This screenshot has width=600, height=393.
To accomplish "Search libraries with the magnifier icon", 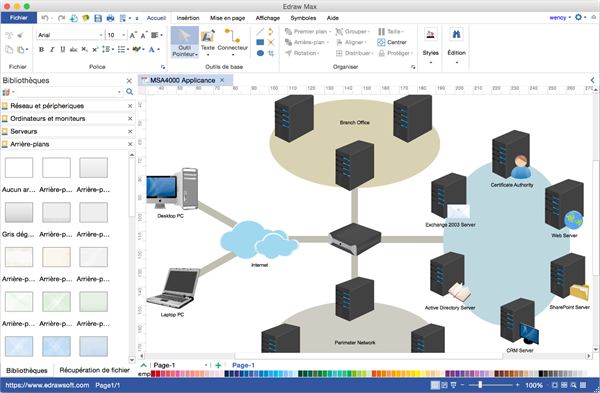I will point(129,92).
